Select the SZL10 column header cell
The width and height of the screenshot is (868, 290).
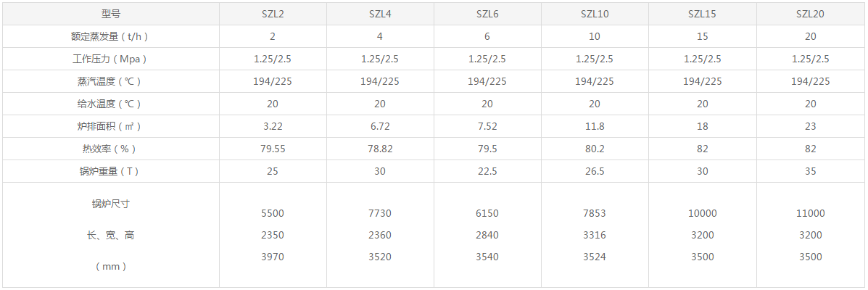(594, 14)
